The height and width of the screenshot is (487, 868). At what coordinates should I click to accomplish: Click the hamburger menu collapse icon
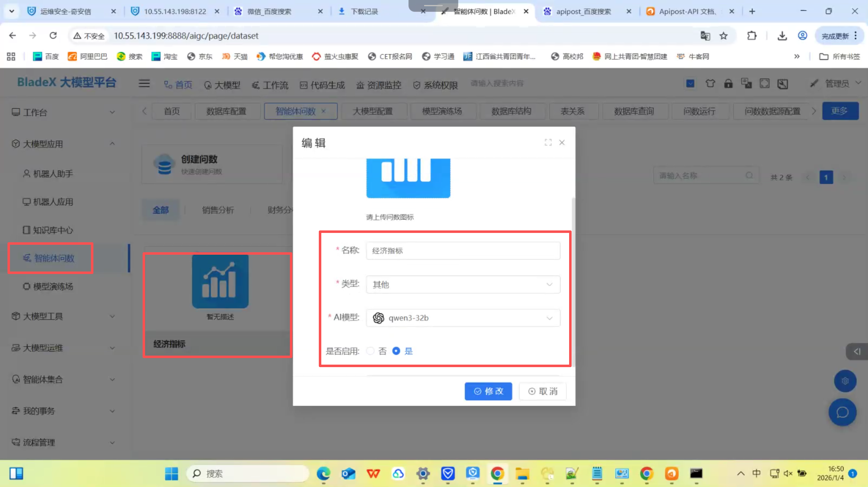[x=144, y=83]
